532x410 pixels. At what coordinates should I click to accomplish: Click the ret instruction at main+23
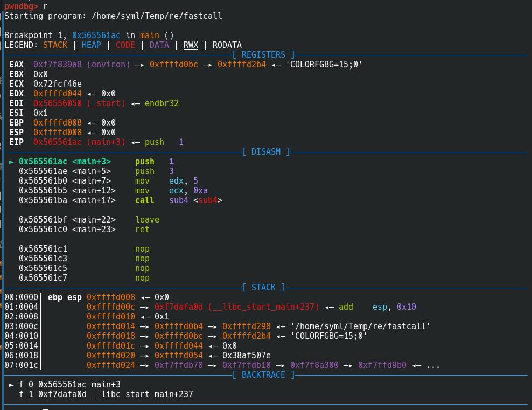(142, 230)
